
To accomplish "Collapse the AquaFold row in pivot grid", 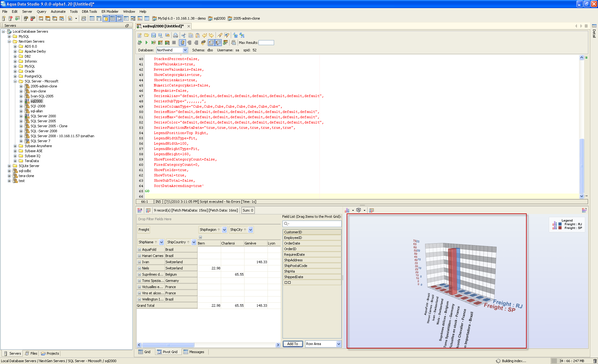I will 140,250.
